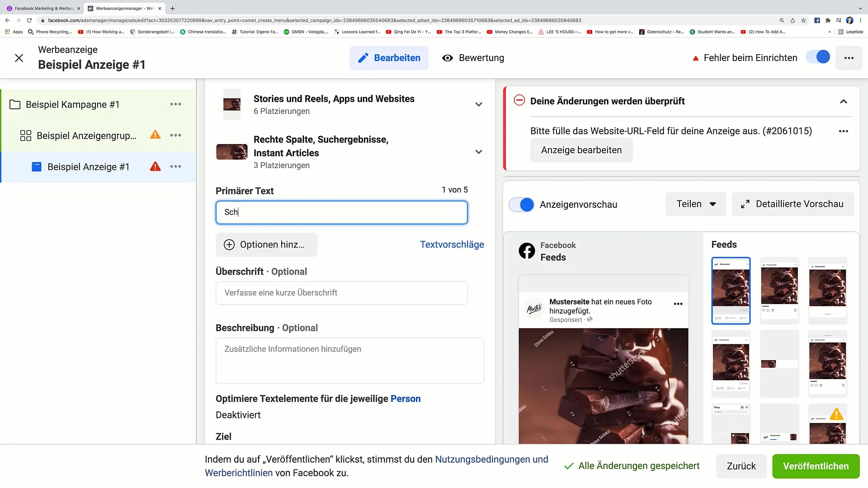
Task: Toggle the Anzeigenvorschau preview switch
Action: 522,204
